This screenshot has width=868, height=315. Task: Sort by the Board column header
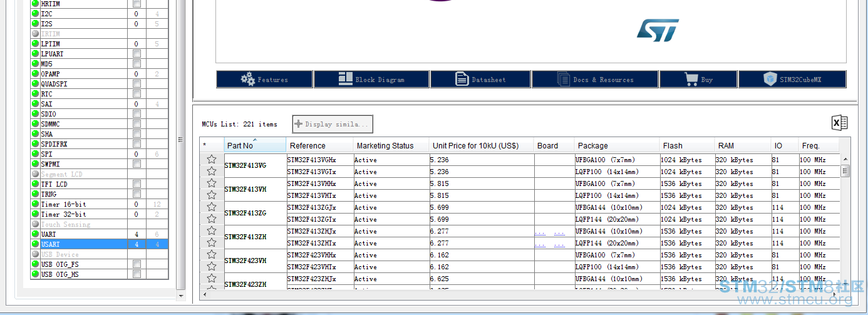point(554,145)
